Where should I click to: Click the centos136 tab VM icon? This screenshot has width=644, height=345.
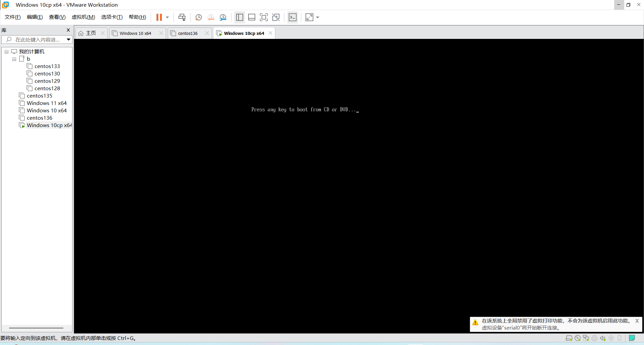[173, 33]
